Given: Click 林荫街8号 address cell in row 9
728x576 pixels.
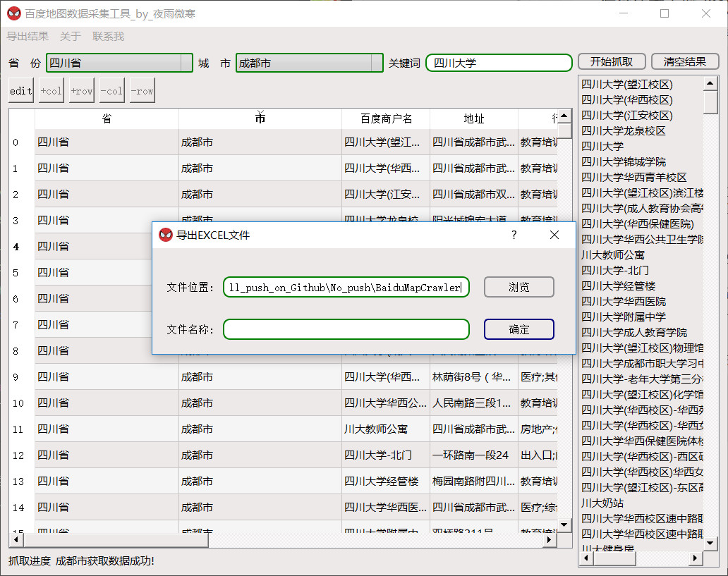Looking at the screenshot, I should 473,377.
